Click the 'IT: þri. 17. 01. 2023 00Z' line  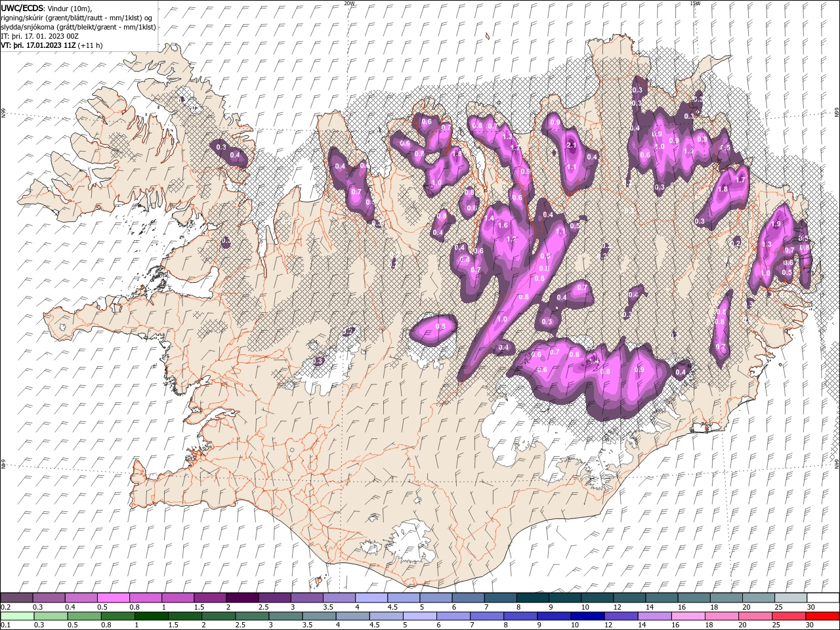[x=40, y=36]
